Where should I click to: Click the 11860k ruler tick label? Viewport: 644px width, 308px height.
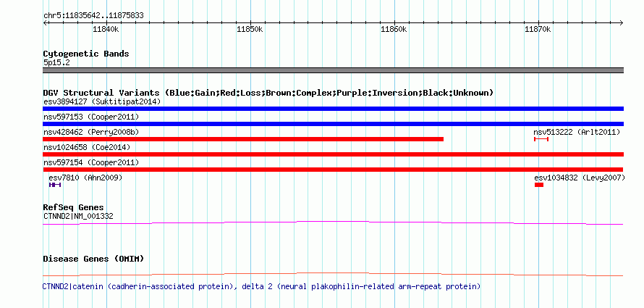coord(394,30)
